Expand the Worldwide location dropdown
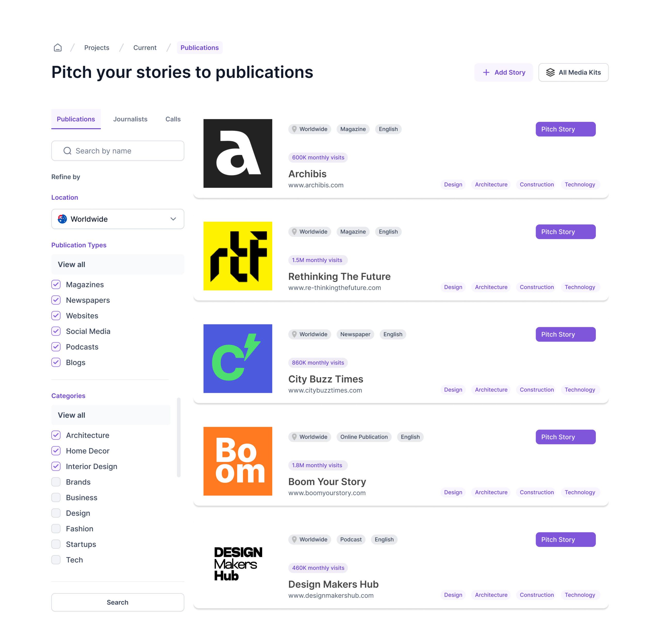 (x=118, y=219)
